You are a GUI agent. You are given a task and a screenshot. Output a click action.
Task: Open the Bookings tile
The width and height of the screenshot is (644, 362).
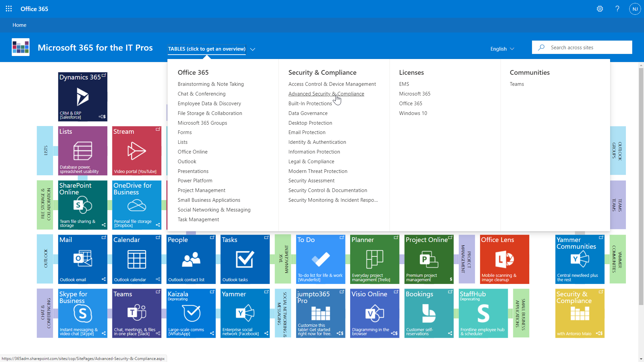pos(429,313)
